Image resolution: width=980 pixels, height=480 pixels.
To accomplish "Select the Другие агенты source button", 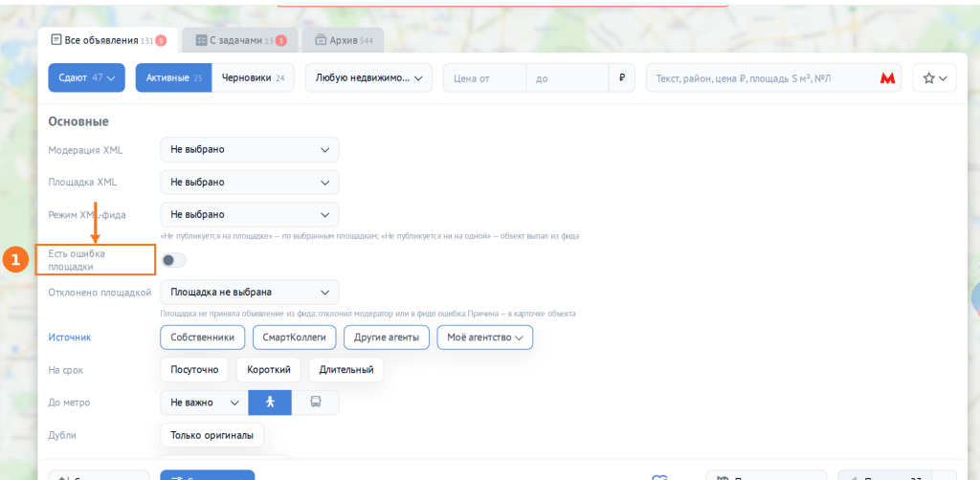I will pos(387,338).
